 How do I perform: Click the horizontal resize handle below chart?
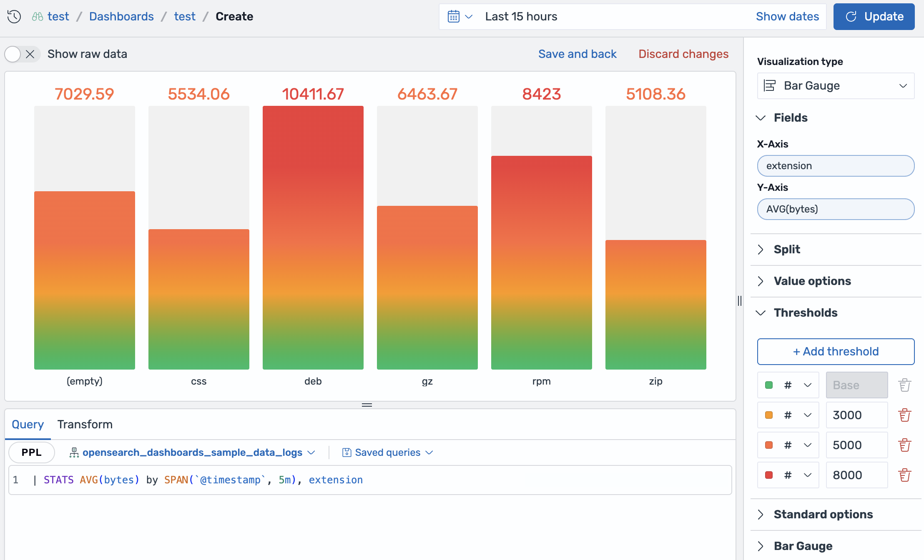(367, 405)
